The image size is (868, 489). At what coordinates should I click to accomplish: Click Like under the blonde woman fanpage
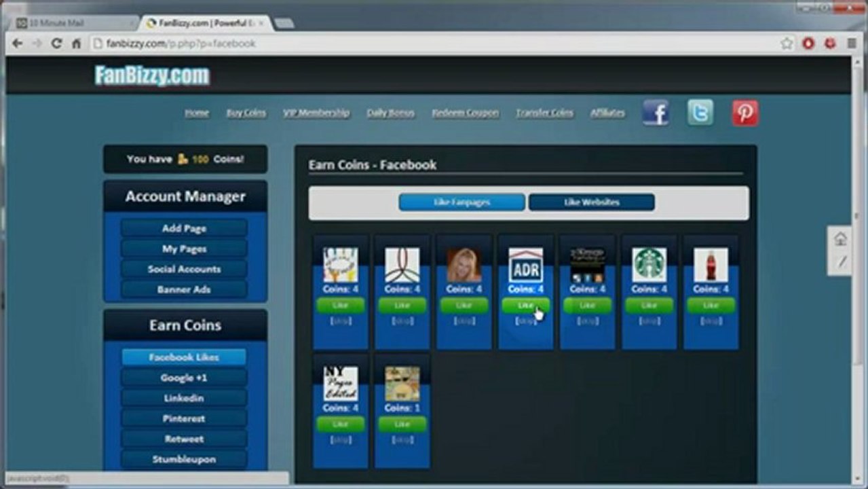(x=464, y=306)
